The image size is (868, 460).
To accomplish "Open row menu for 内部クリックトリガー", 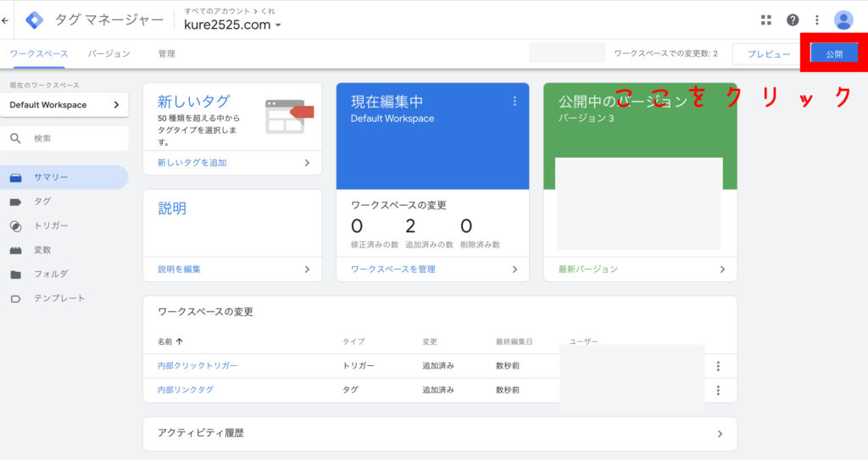I will 718,366.
